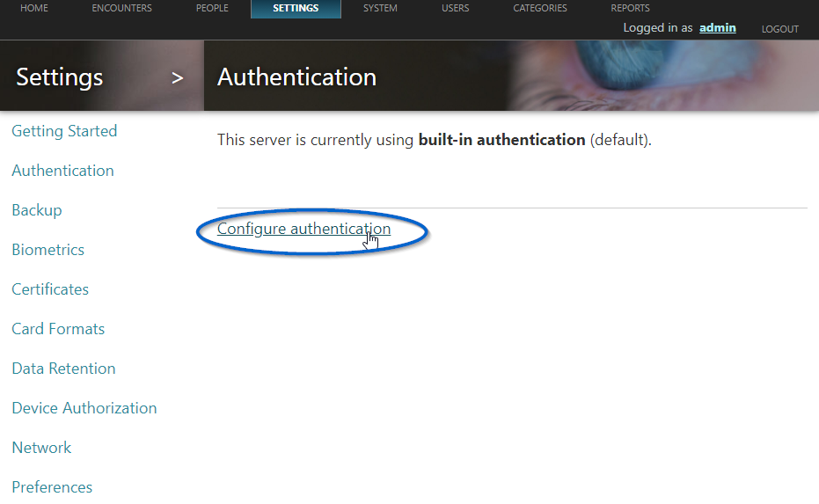
Task: Click the chevron arrow beside Settings heading
Action: 178,78
